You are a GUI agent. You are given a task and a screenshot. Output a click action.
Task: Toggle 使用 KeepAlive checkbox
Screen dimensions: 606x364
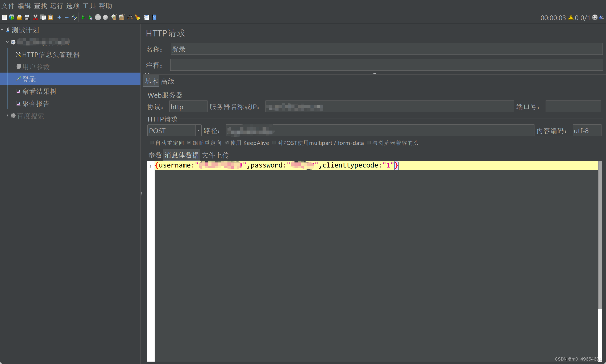pos(227,143)
